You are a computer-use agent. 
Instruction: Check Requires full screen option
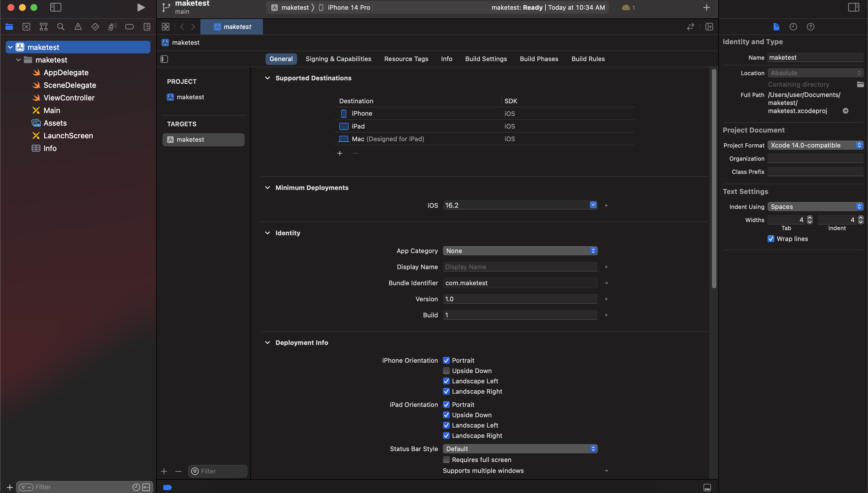tap(446, 460)
